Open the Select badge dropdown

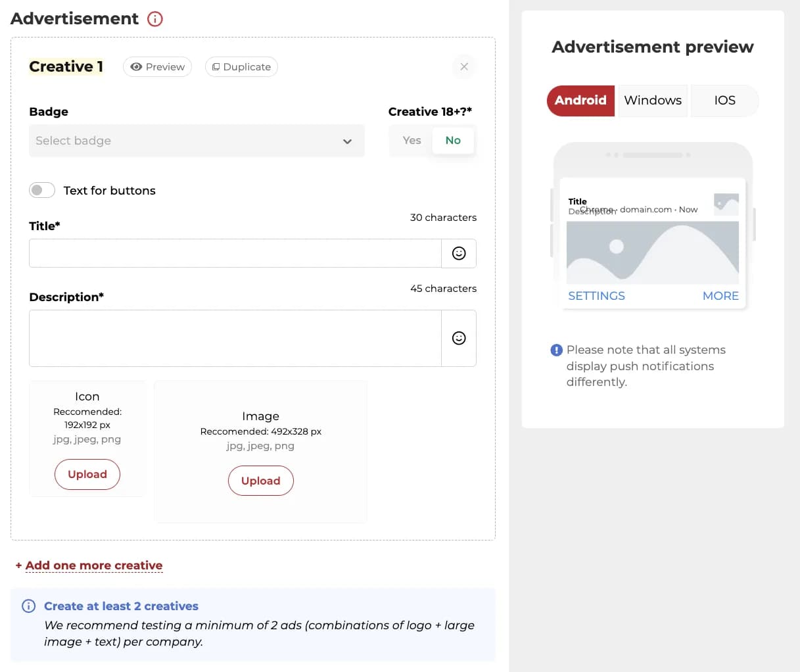[197, 141]
